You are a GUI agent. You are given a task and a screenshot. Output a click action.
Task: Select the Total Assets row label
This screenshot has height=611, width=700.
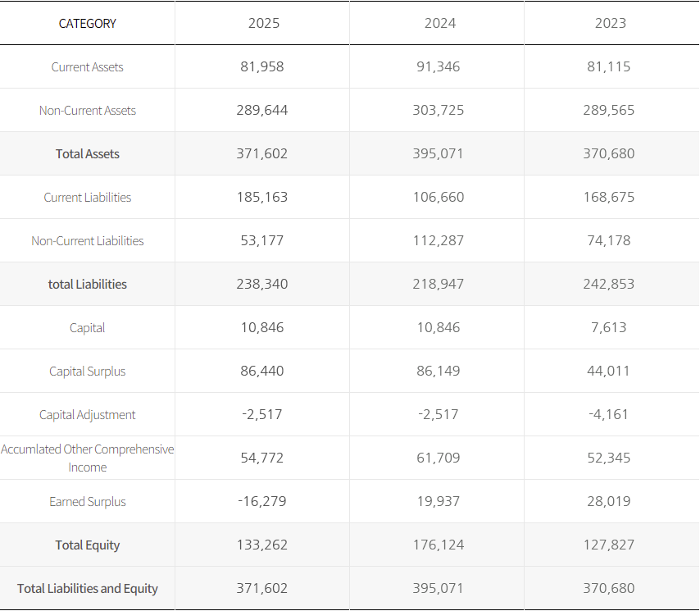tap(88, 154)
